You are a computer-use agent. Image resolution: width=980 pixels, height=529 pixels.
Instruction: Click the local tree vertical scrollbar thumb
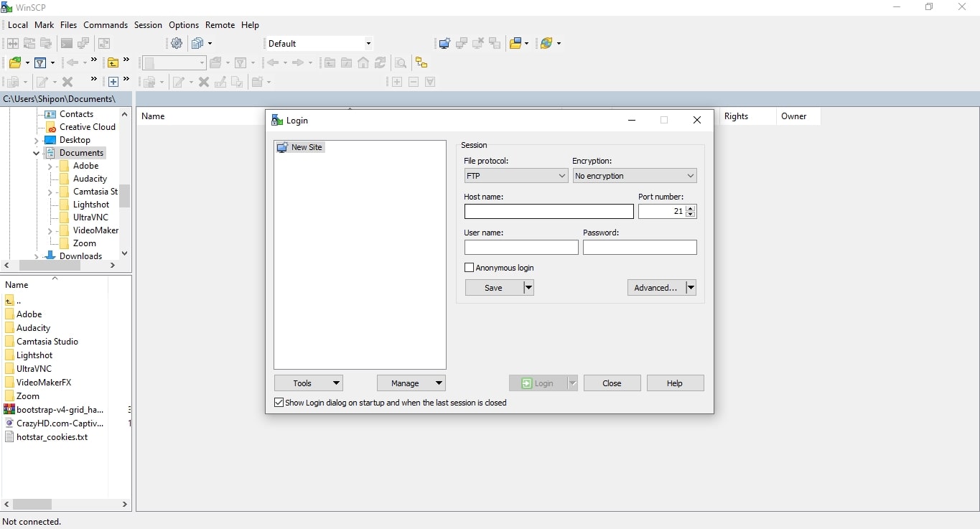tap(125, 196)
